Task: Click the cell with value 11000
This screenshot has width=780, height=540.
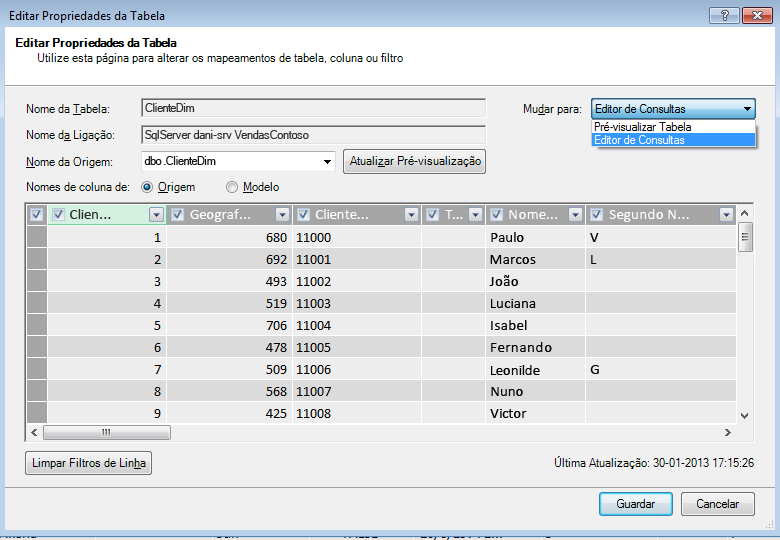Action: 357,237
